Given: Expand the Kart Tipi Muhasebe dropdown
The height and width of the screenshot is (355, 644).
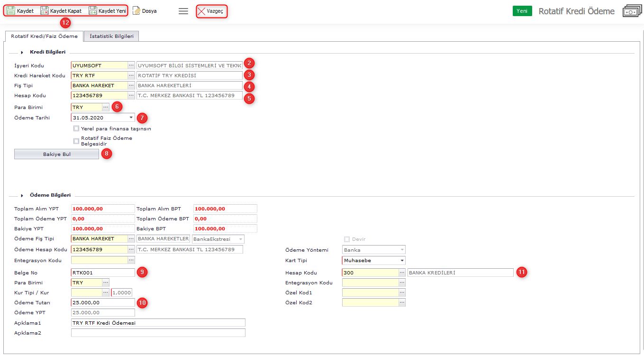Looking at the screenshot, I should 402,260.
